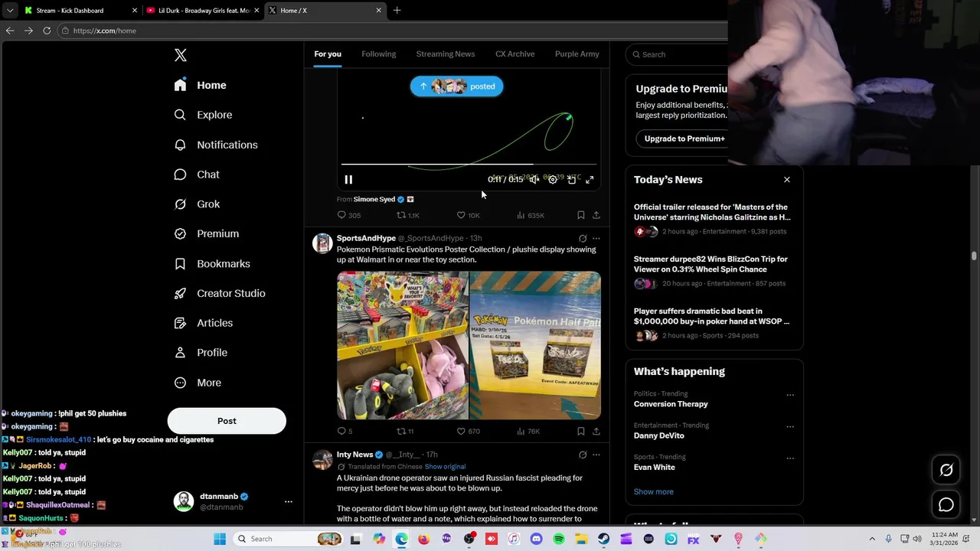Open Chat in the sidebar

[x=197, y=174]
